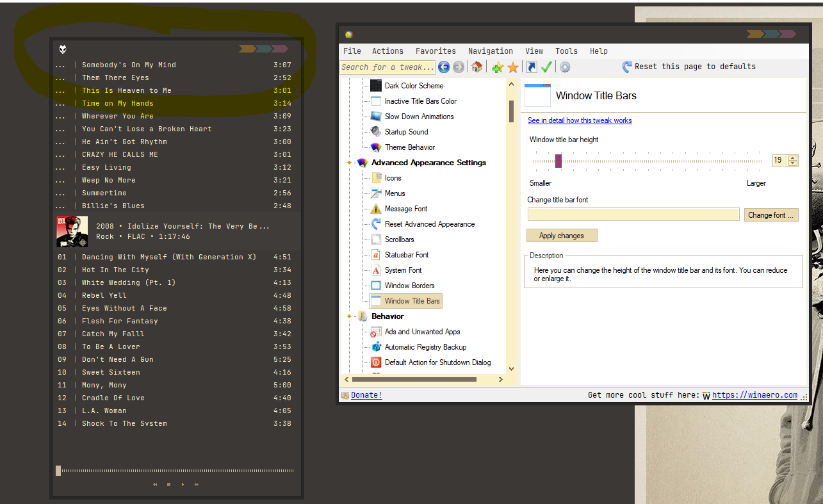Open the Tools menu
This screenshot has width=823, height=504.
tap(566, 51)
